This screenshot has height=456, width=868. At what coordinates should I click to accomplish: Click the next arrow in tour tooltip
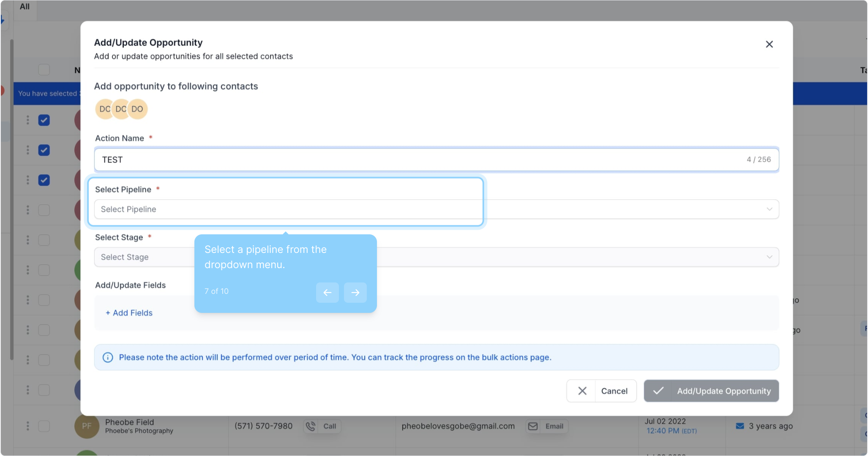(355, 292)
